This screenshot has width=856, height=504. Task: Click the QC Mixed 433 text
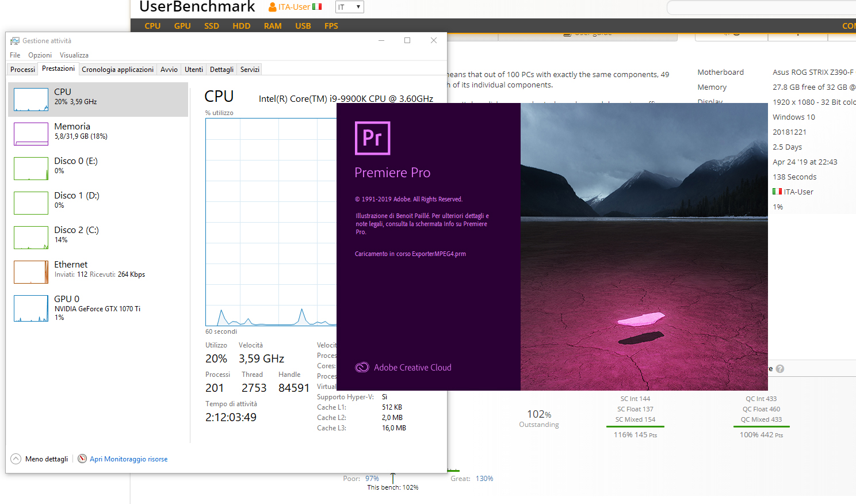(x=761, y=419)
